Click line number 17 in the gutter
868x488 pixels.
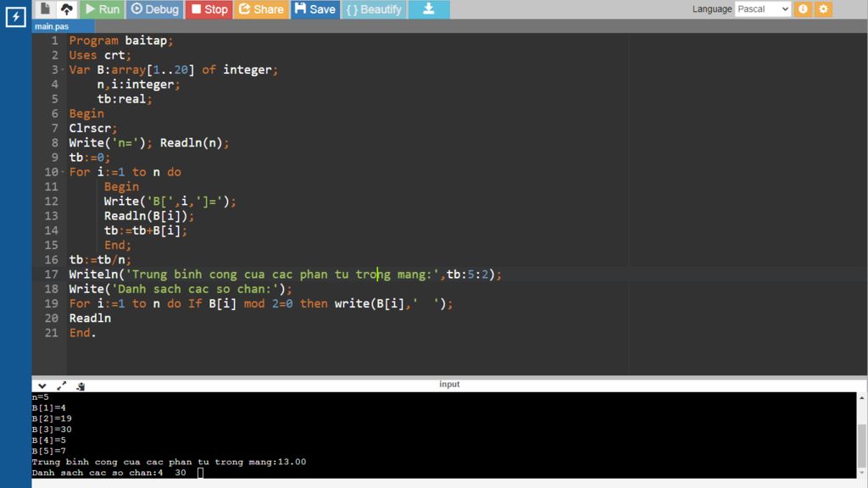click(52, 274)
